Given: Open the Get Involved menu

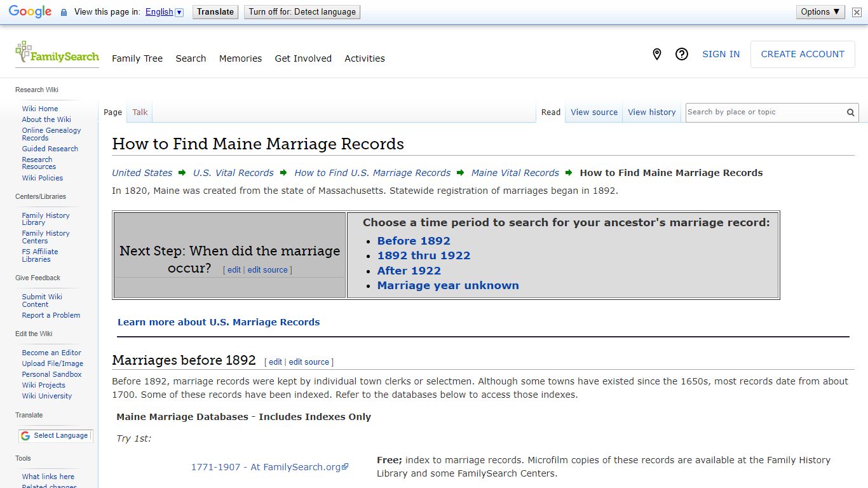Looking at the screenshot, I should [303, 58].
